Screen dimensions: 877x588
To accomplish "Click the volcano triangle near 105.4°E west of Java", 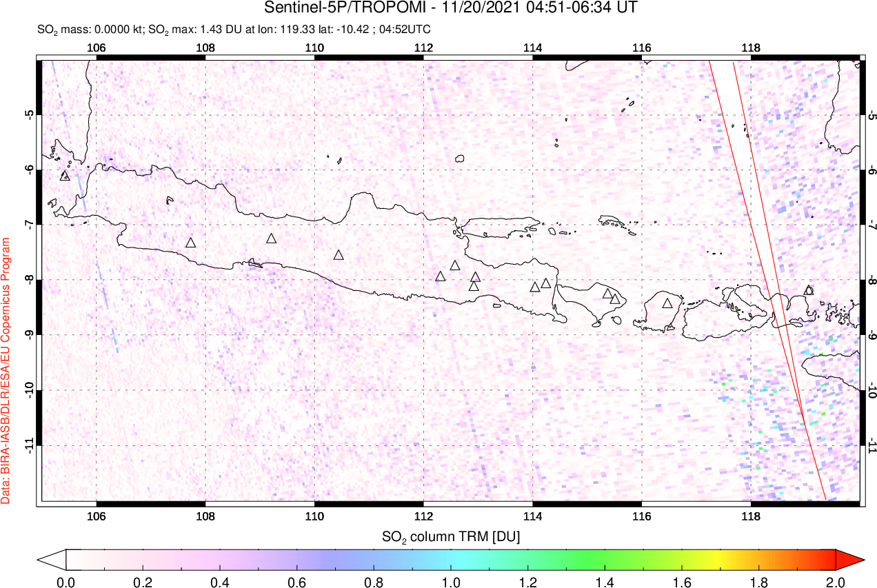I will coord(65,176).
